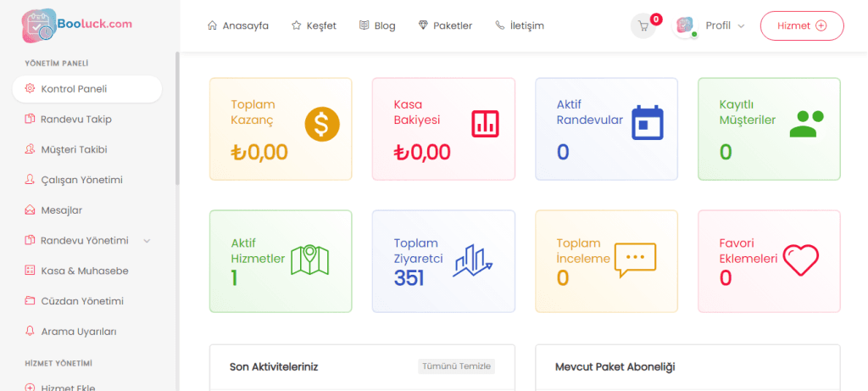
Task: Select Mesajlar in the sidebar
Action: click(x=61, y=210)
